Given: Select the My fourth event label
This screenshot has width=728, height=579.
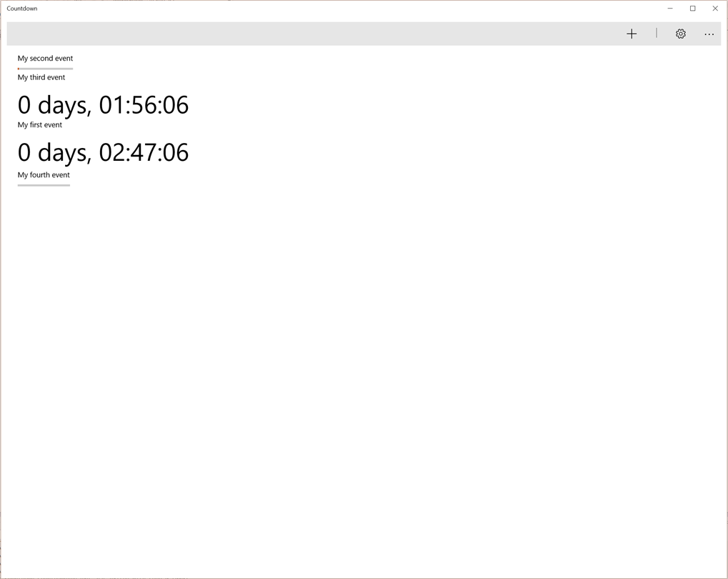Looking at the screenshot, I should 44,175.
